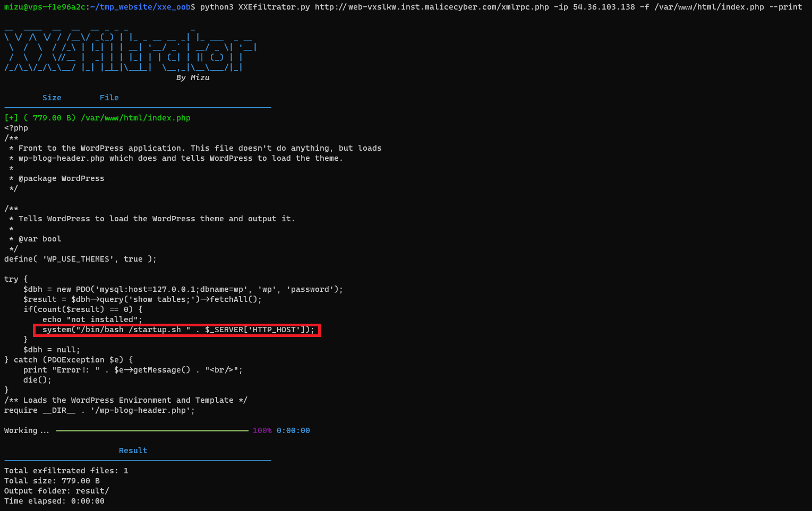The width and height of the screenshot is (812, 511).
Task: Click the Size column header
Action: point(52,98)
